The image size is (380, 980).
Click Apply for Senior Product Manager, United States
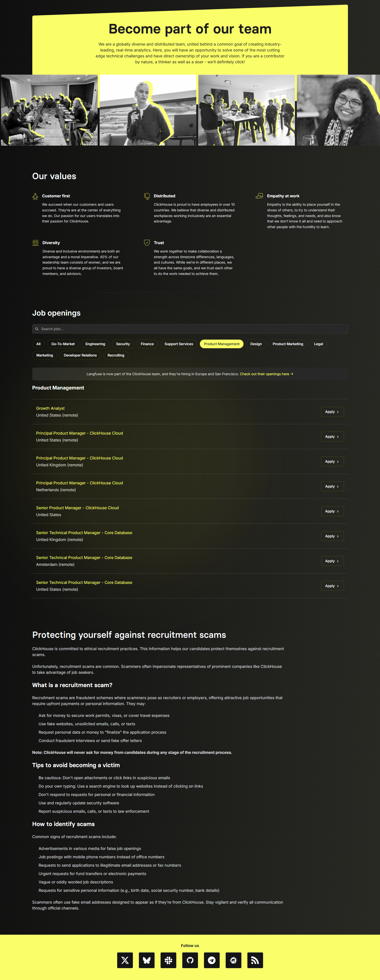[332, 511]
